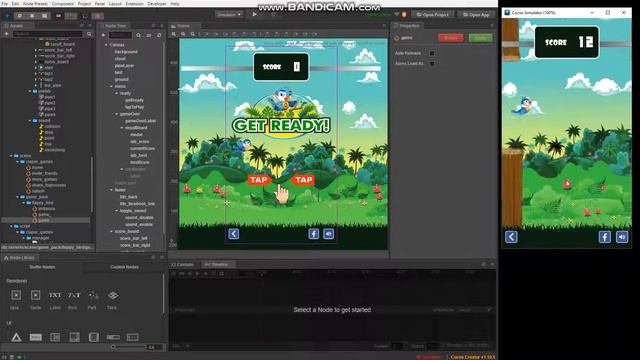This screenshot has height=360, width=640.
Task: Select the splash scene in Assets
Action: point(39,191)
